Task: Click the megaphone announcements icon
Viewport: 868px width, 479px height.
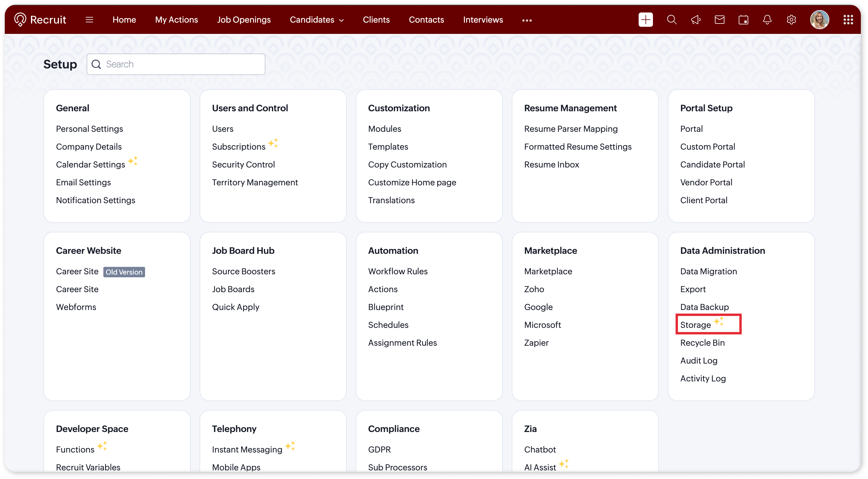Action: [696, 20]
